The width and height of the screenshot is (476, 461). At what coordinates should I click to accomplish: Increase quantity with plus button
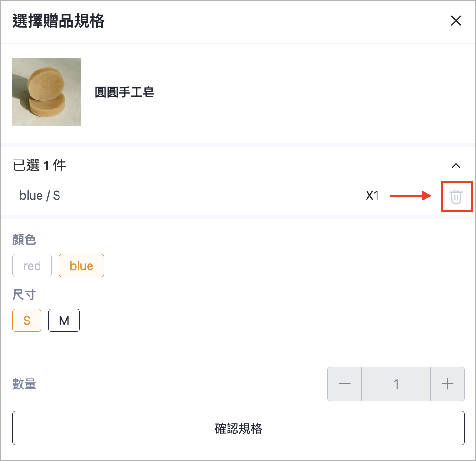(x=447, y=384)
